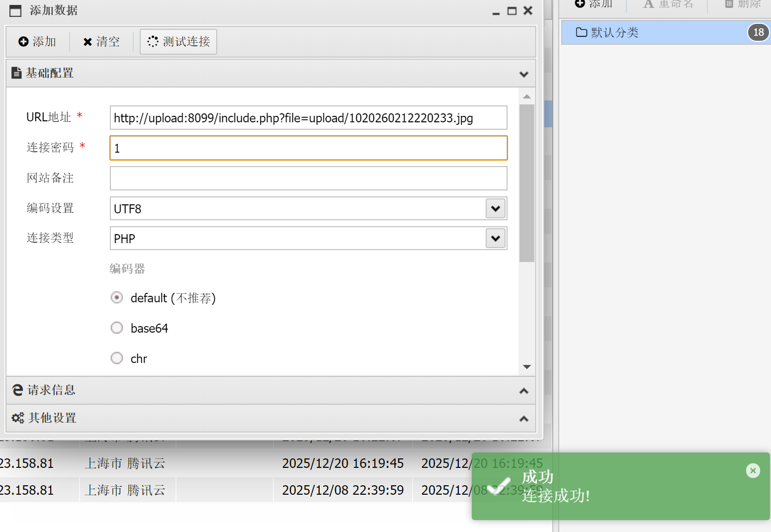Click the 其他设置 gears icon
The height and width of the screenshot is (532, 771).
[18, 418]
